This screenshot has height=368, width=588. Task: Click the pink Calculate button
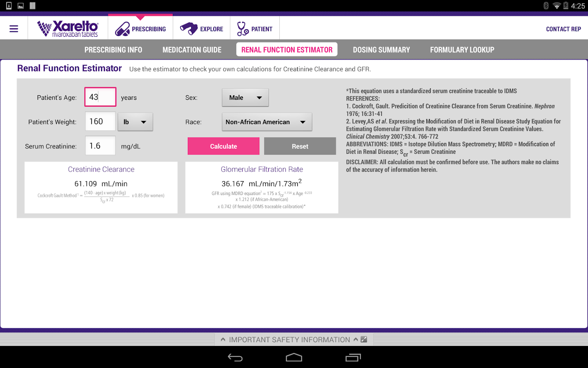223,146
